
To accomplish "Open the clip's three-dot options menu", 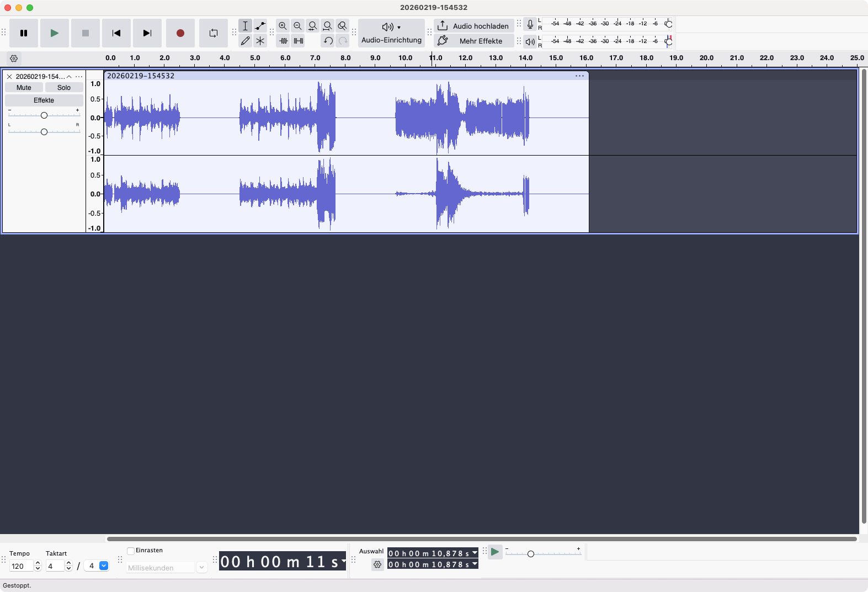I will point(579,76).
